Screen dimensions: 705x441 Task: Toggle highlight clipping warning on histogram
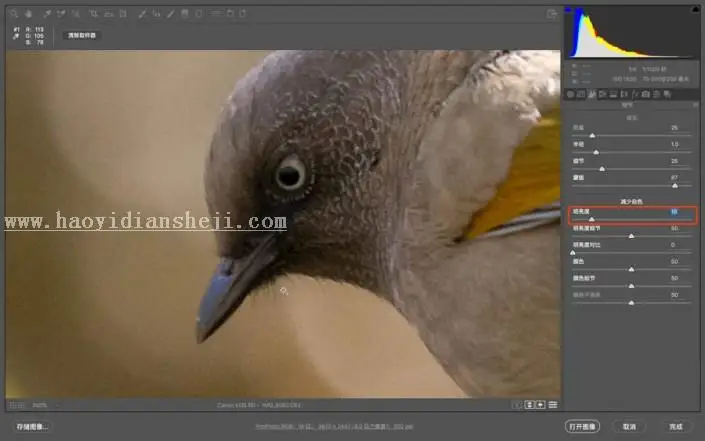696,9
